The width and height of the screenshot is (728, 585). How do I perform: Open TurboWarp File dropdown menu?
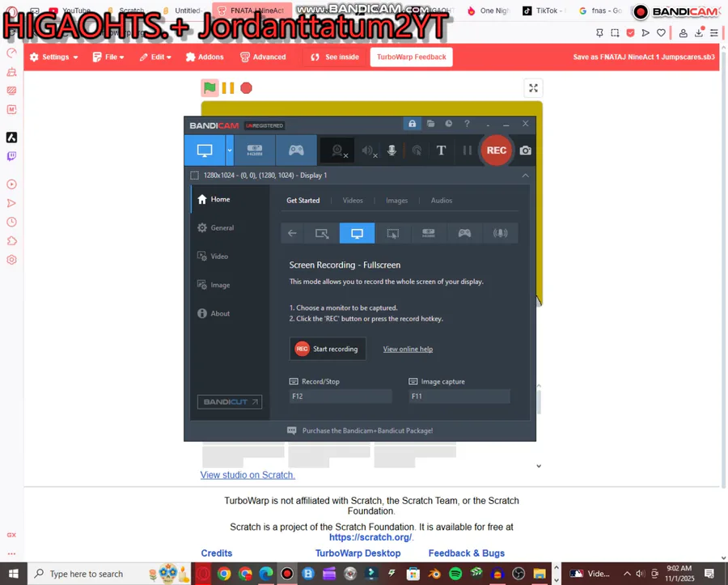click(x=108, y=57)
